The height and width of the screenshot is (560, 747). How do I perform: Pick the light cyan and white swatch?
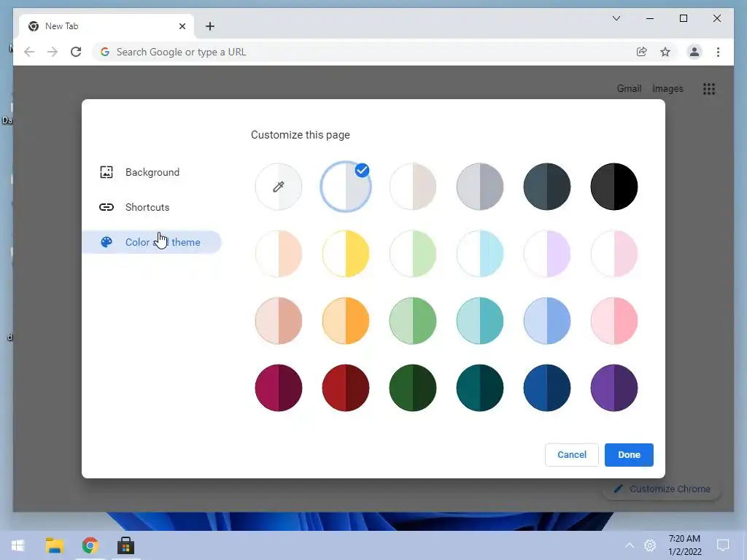pyautogui.click(x=480, y=254)
